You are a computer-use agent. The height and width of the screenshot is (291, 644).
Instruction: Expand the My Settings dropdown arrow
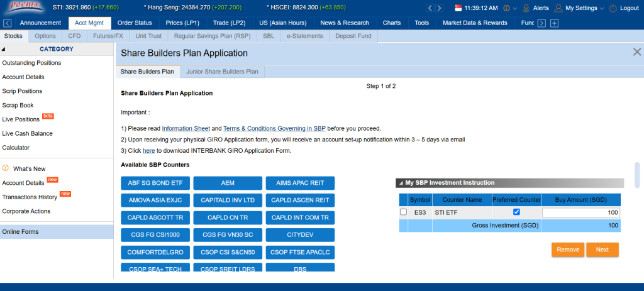602,9
